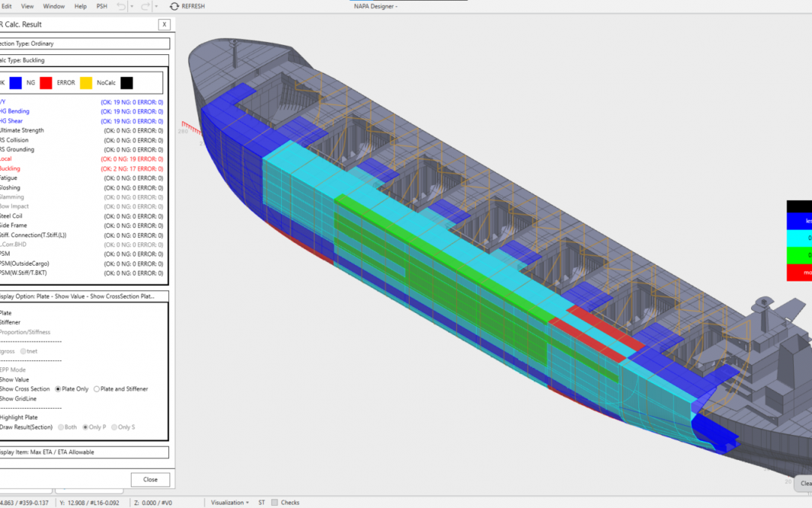Open the PSH menu
Image resolution: width=812 pixels, height=508 pixels.
click(x=101, y=6)
